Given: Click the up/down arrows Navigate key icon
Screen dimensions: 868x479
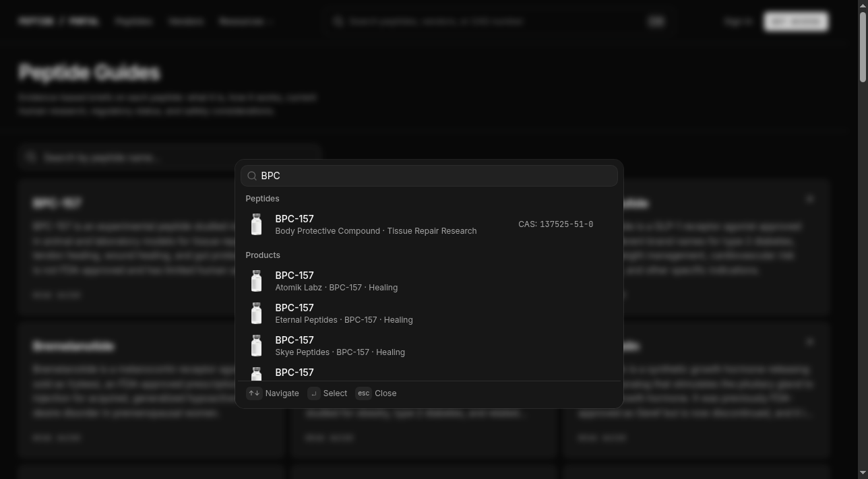Looking at the screenshot, I should pos(254,393).
